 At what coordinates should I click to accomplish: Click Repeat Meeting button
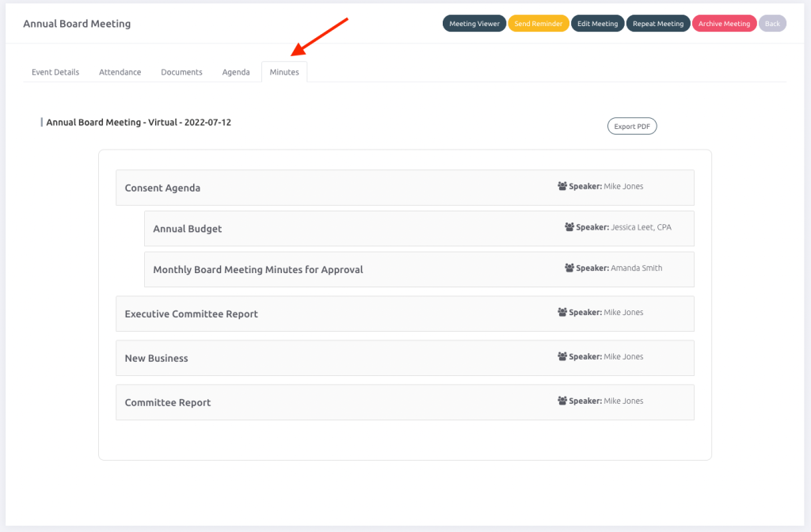657,24
